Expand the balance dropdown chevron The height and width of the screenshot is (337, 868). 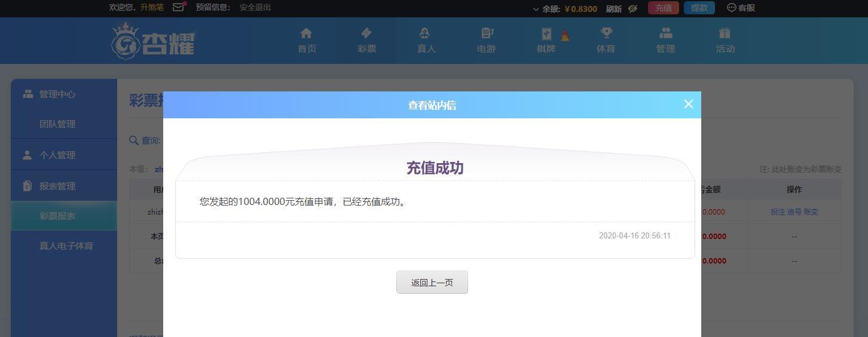536,9
